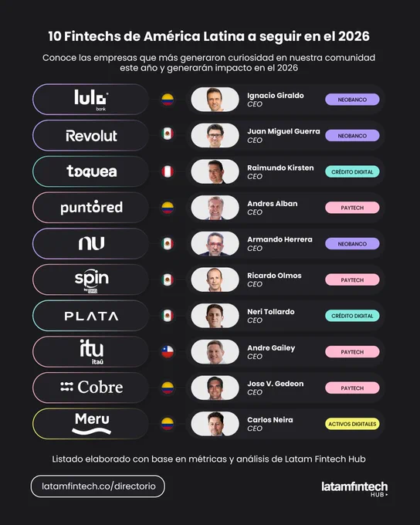Screen dimensions: 420x525
Task: Click Carlos Neira's photo
Action: [215, 424]
